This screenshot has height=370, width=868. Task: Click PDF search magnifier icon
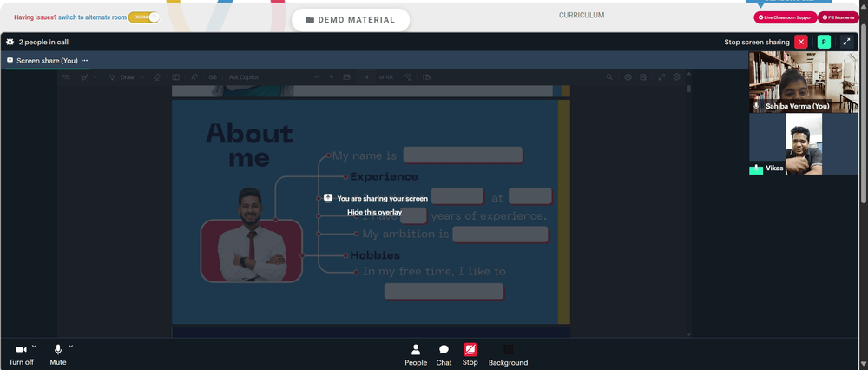pos(609,77)
